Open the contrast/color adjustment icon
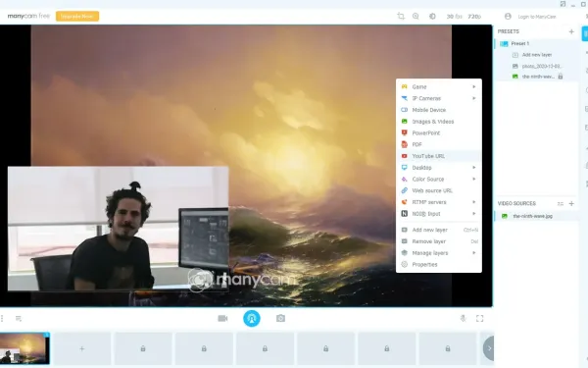 [432, 16]
